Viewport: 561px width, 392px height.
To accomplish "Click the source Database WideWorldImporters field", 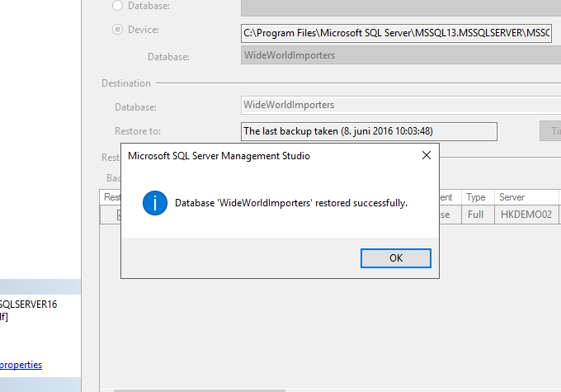I will [x=401, y=55].
